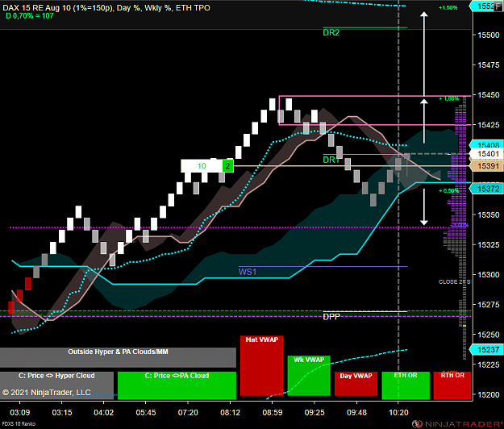The width and height of the screenshot is (504, 429).
Task: Click the ETH OR status box
Action: point(406,385)
